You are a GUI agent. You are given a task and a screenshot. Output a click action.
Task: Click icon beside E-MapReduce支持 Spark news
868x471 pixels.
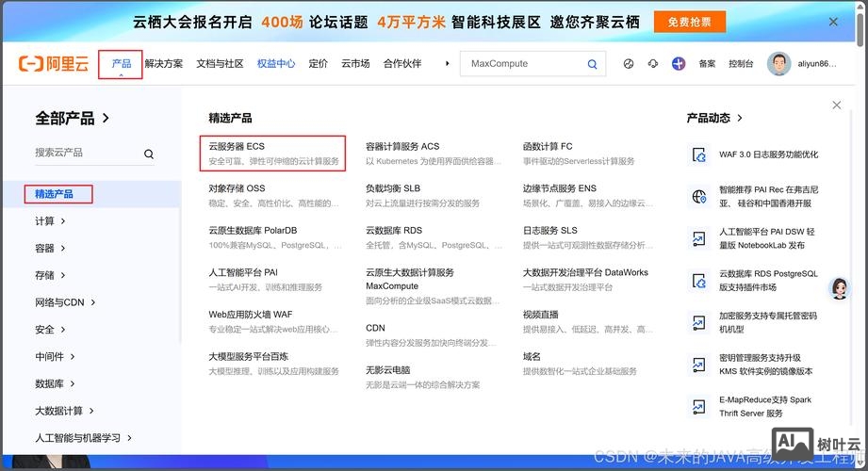[x=699, y=407]
